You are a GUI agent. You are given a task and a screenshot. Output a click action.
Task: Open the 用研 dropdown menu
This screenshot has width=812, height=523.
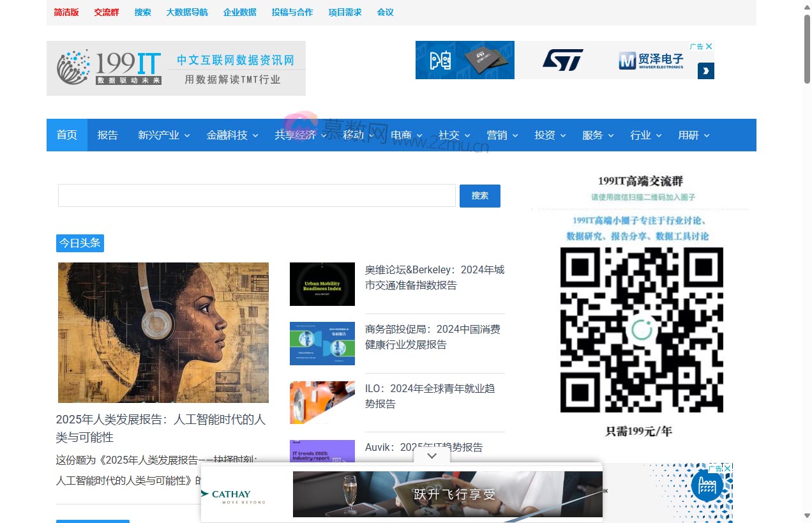click(x=693, y=135)
